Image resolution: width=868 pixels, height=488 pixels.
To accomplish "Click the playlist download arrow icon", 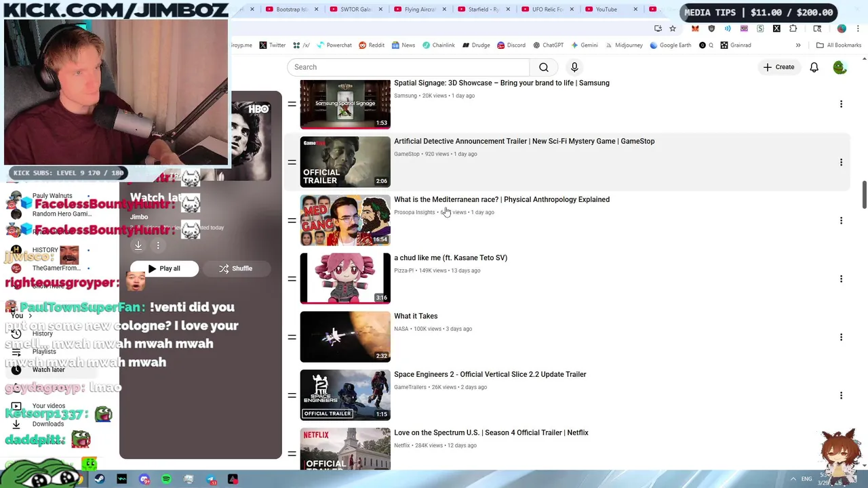I will [x=138, y=245].
